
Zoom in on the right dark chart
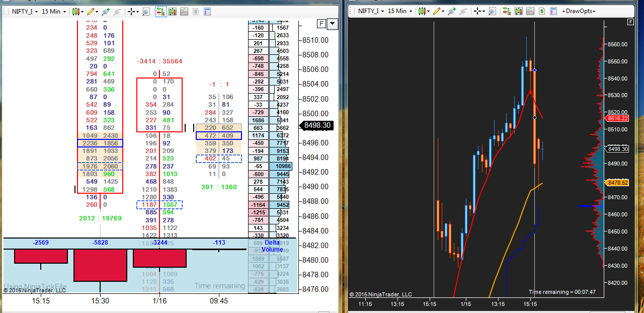click(x=452, y=11)
